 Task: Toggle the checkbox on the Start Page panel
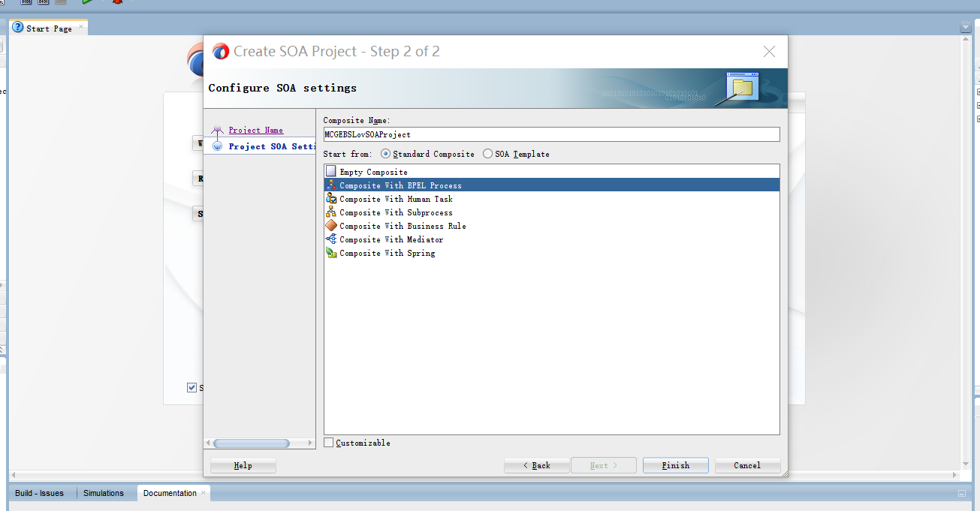tap(191, 387)
